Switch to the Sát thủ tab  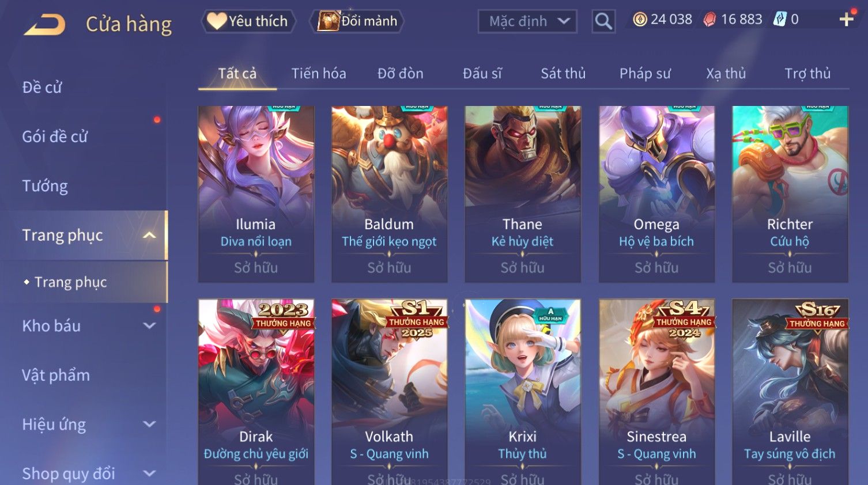click(x=563, y=74)
